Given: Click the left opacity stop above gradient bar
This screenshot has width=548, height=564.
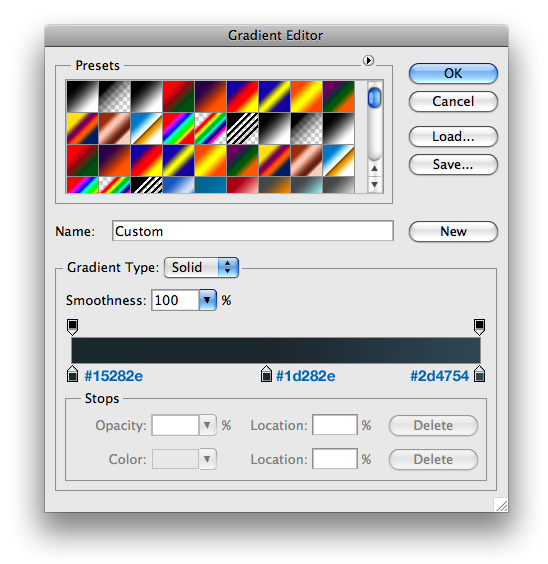Looking at the screenshot, I should click(x=72, y=327).
